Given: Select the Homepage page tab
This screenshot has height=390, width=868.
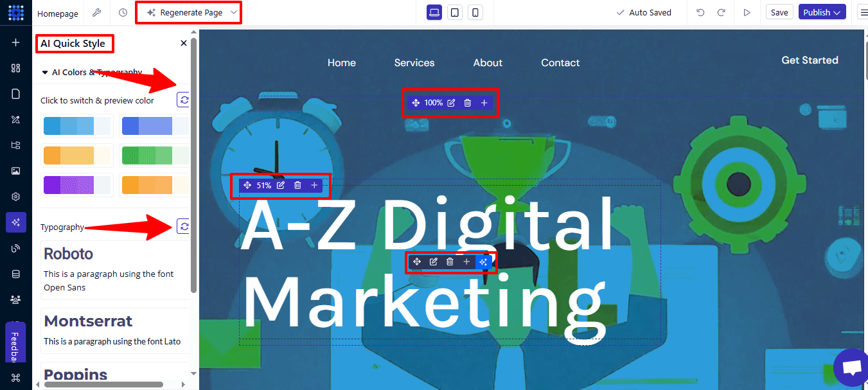Looking at the screenshot, I should [x=58, y=13].
